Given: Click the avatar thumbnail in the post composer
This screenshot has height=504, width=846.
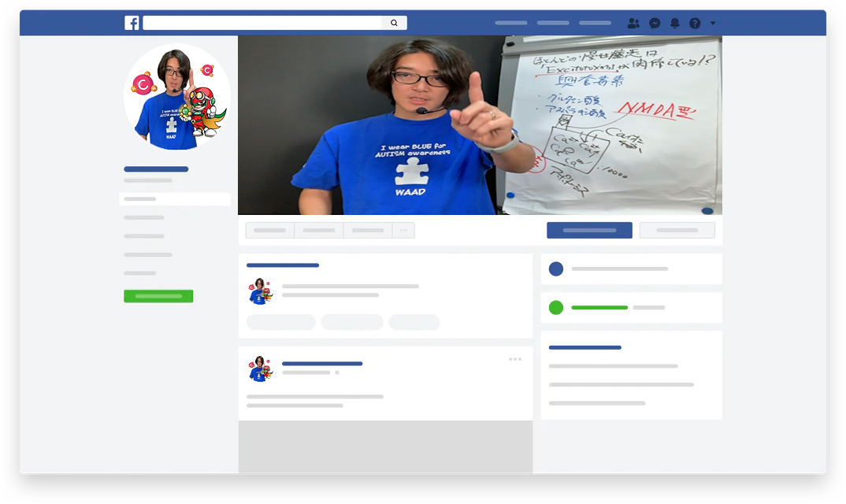Looking at the screenshot, I should click(260, 291).
